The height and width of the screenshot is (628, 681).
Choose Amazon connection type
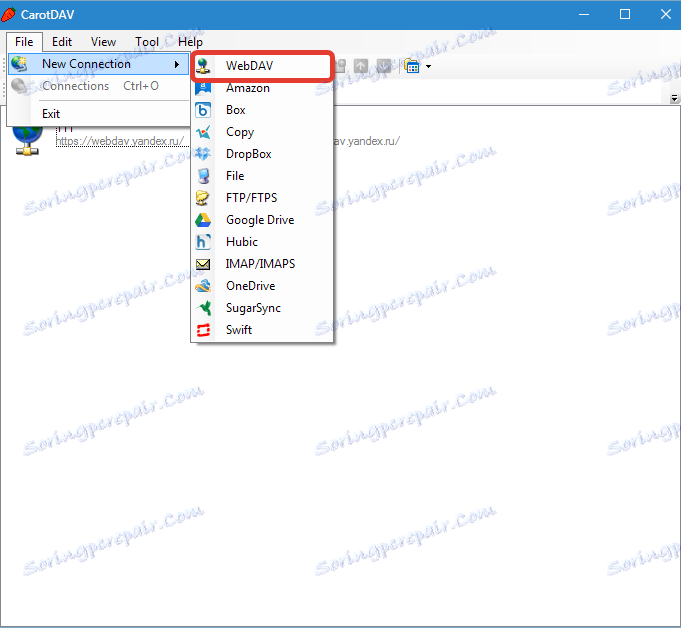tap(262, 88)
